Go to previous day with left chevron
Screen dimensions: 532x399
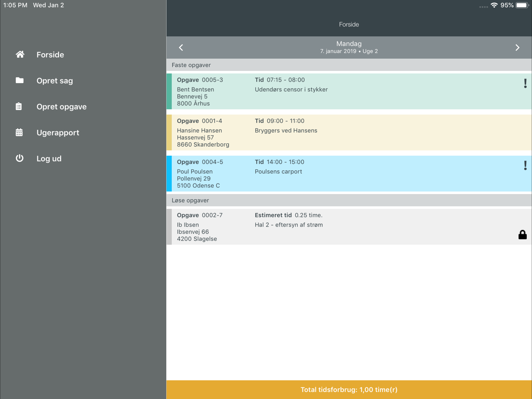pyautogui.click(x=181, y=47)
